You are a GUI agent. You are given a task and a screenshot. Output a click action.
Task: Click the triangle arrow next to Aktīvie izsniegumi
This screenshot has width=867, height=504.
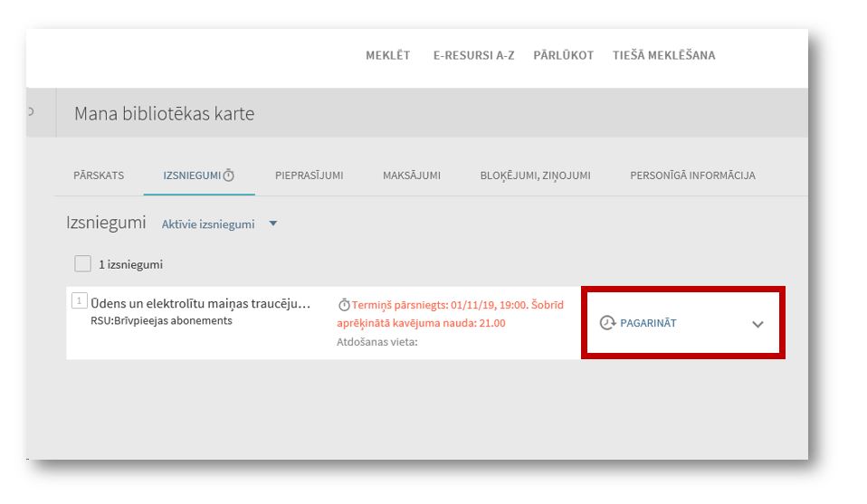pyautogui.click(x=273, y=224)
